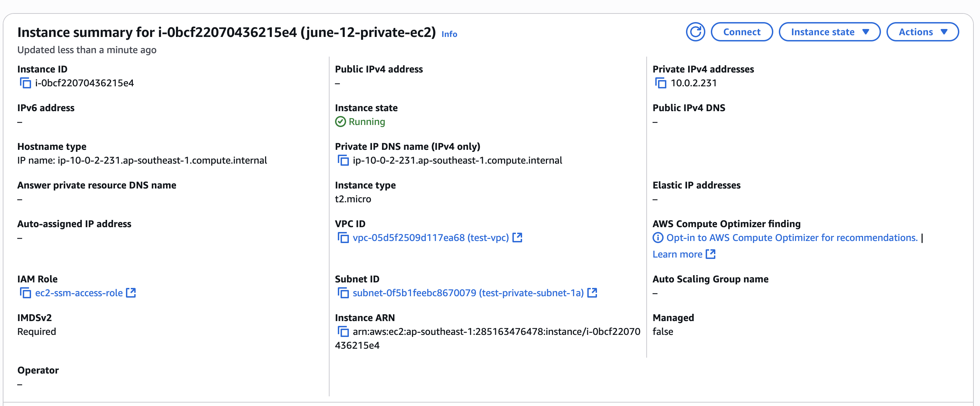
Task: Copy the VPC ID
Action: 343,238
